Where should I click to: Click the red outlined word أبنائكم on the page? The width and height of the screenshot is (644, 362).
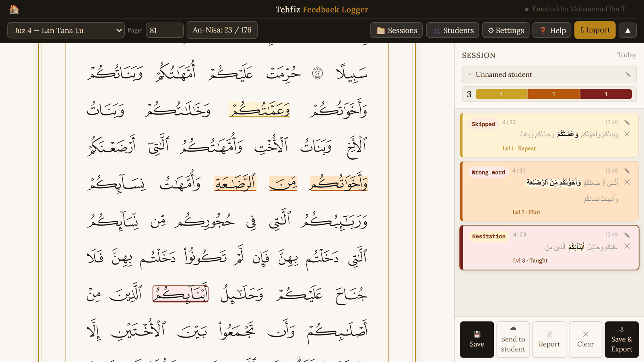(180, 294)
